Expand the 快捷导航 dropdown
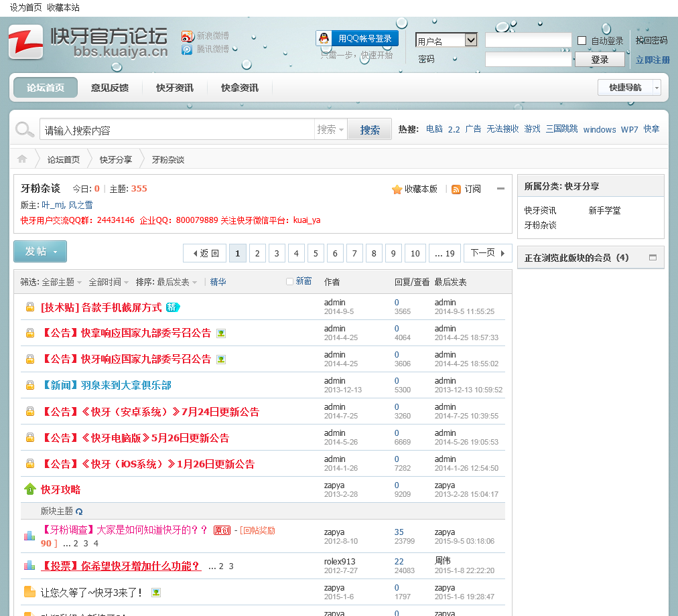Screen dimensions: 678x616 click(628, 88)
